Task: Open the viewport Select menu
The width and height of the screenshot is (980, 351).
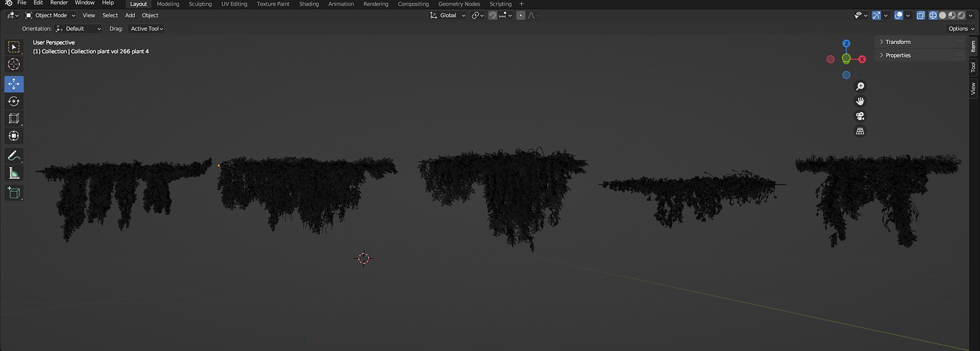Action: [110, 15]
